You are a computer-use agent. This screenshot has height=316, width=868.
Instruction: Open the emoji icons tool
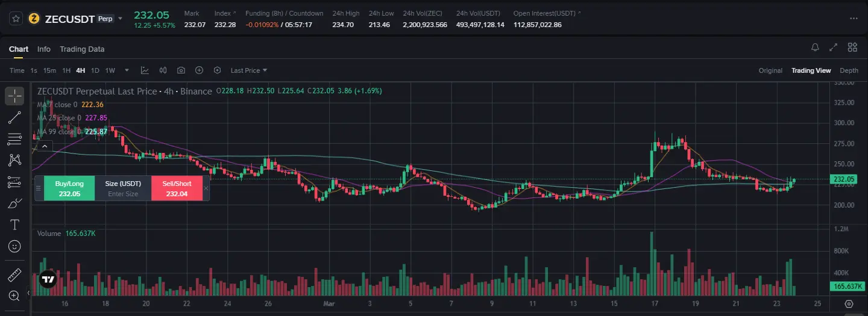(14, 246)
